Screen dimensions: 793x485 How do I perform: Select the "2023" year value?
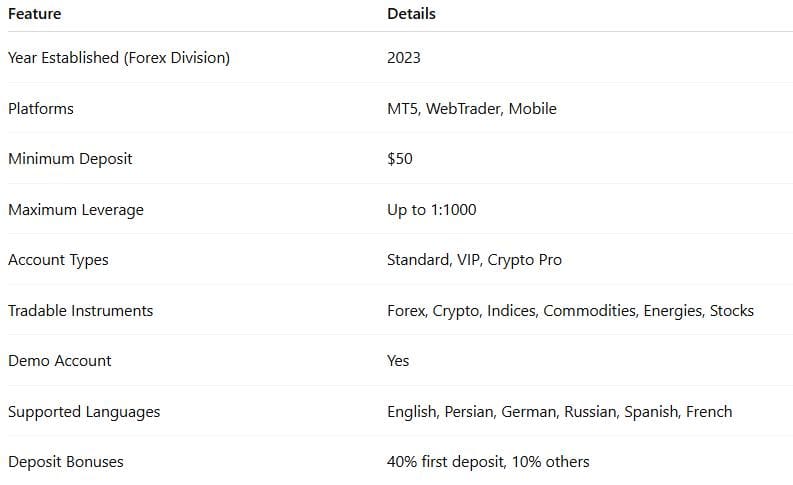click(x=404, y=58)
